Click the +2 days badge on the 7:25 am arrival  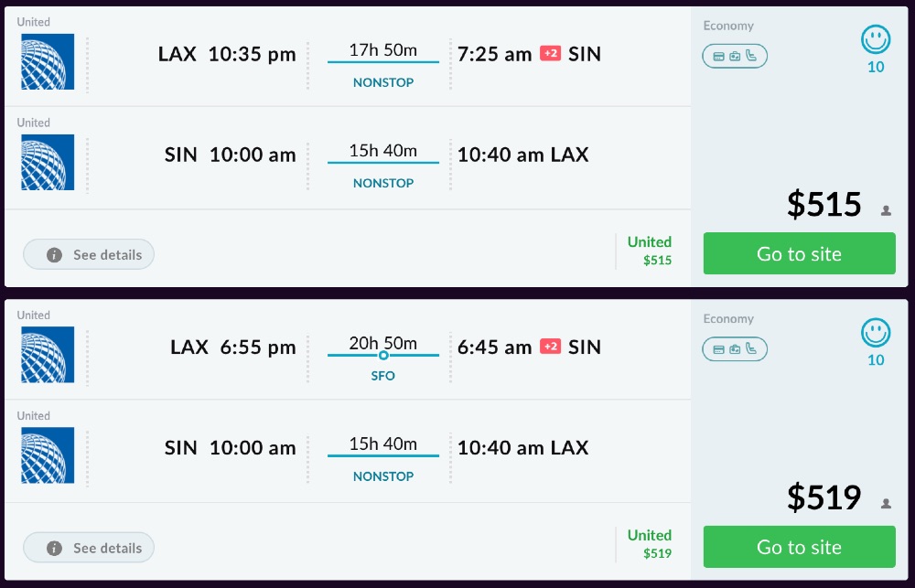[550, 54]
